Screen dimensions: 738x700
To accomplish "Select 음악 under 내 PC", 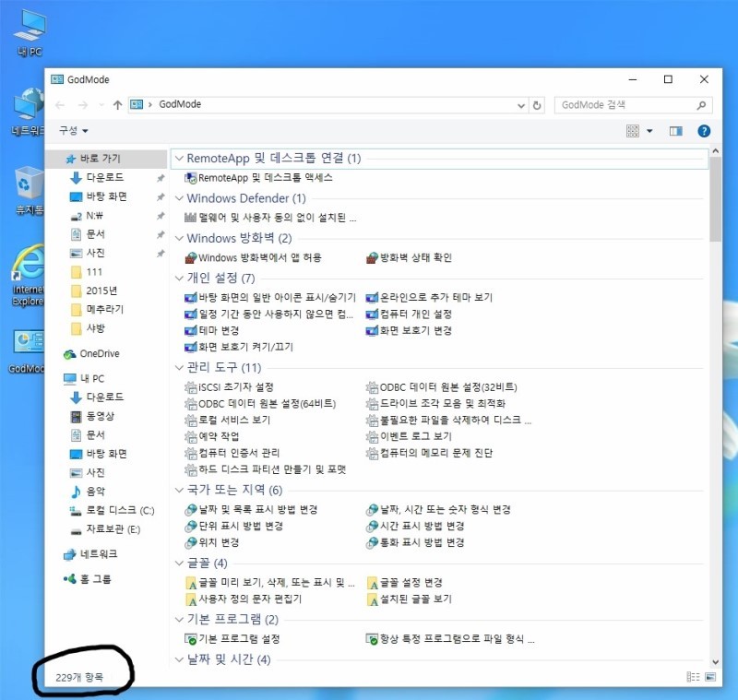I will pyautogui.click(x=88, y=492).
